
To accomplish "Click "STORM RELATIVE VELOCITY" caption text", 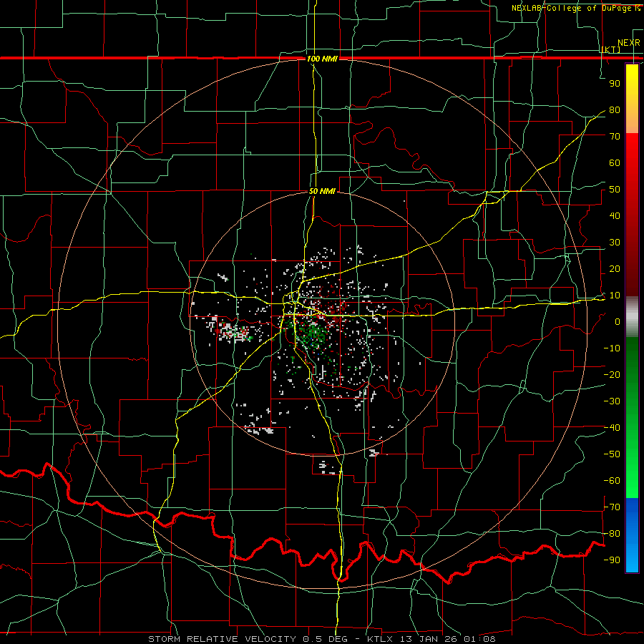I will point(224,639).
